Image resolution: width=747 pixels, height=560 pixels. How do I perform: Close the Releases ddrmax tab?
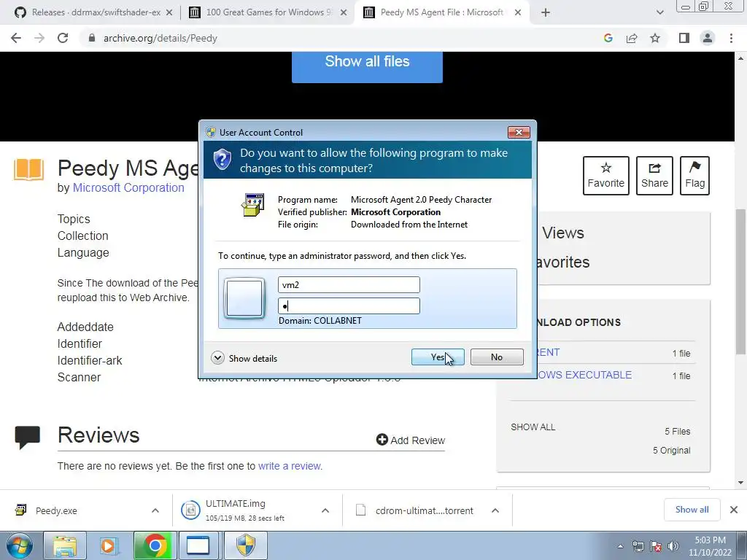coord(169,12)
